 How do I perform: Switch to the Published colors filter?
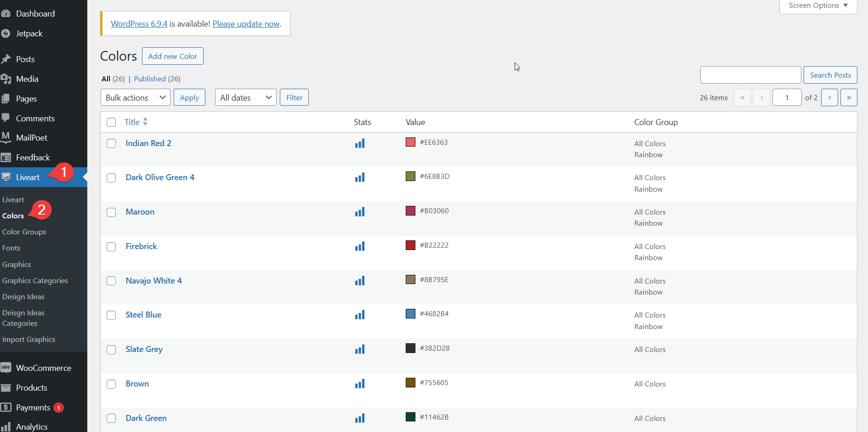[x=150, y=79]
